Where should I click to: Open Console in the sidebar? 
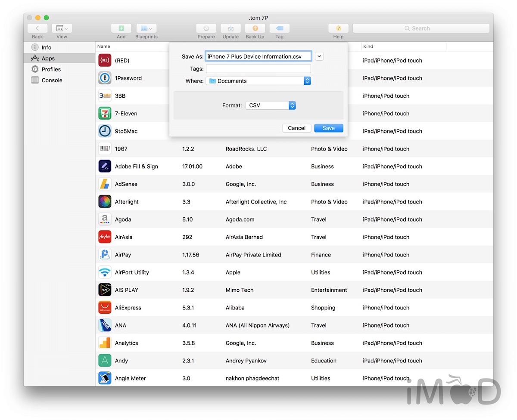coord(52,80)
